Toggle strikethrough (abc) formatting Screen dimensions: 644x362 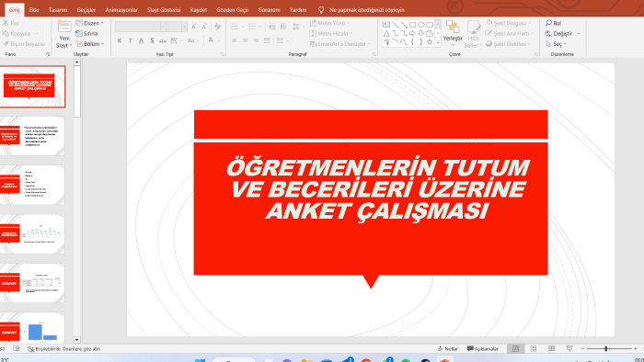[163, 40]
